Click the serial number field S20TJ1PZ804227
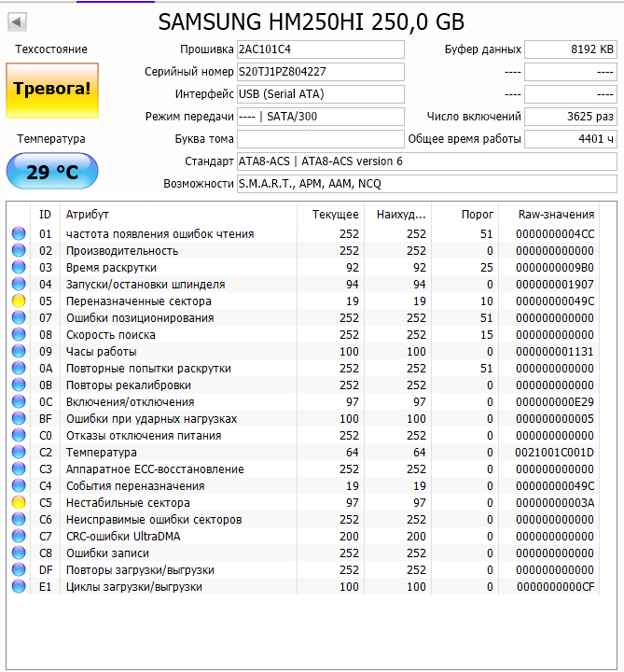The width and height of the screenshot is (624, 672). [x=321, y=72]
